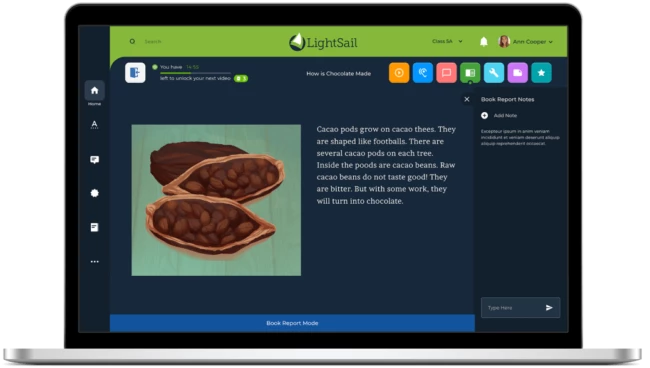Click the exit book door icon
This screenshot has height=368, width=650.
(135, 73)
